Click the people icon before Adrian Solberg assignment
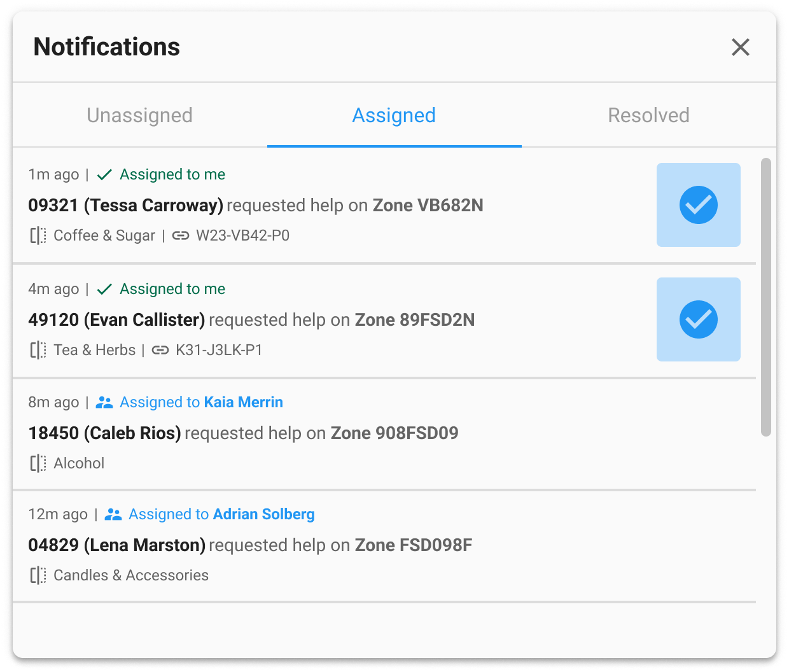 [x=113, y=514]
